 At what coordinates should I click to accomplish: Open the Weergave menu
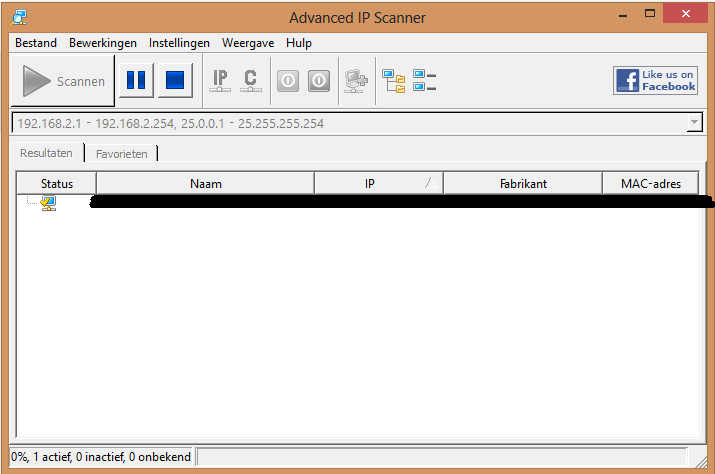pos(248,43)
